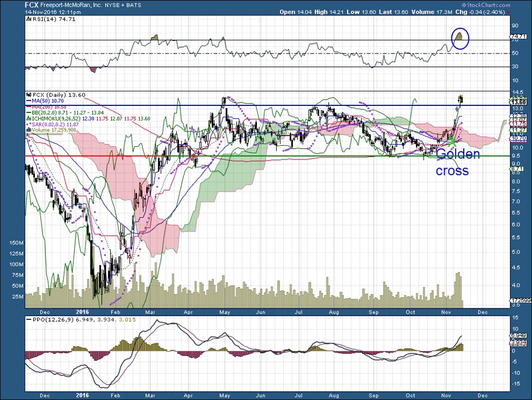Click the Volume 17.3M header value

click(x=432, y=12)
